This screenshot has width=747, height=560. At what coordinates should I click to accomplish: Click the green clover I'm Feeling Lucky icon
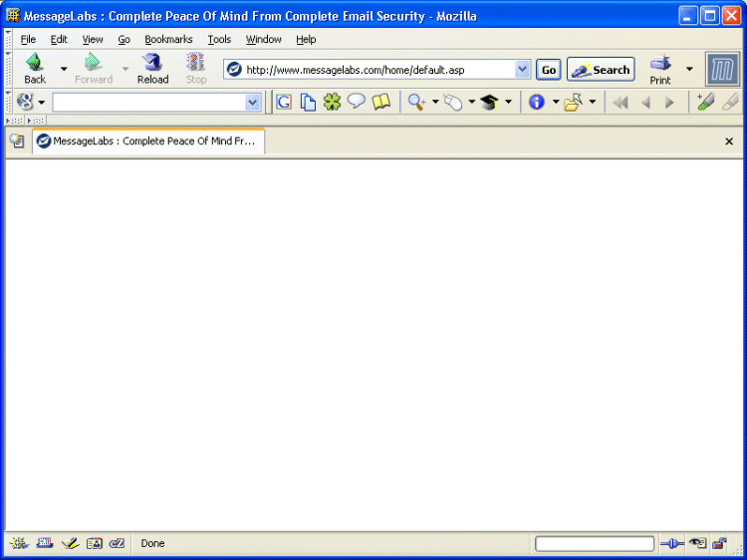332,102
